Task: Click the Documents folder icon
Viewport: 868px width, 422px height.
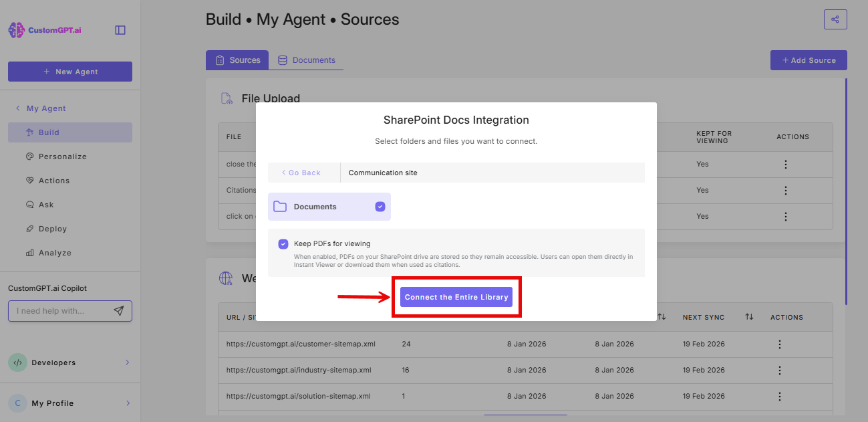Action: click(x=280, y=207)
